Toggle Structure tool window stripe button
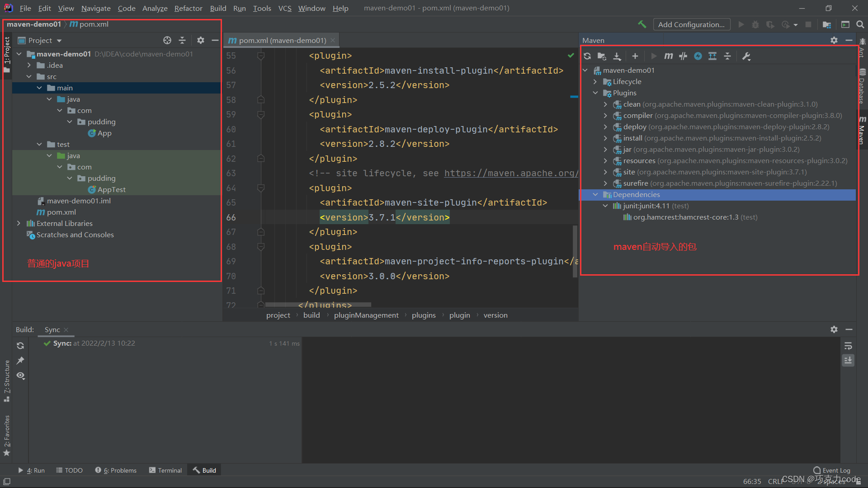The height and width of the screenshot is (488, 868). pos(7,381)
